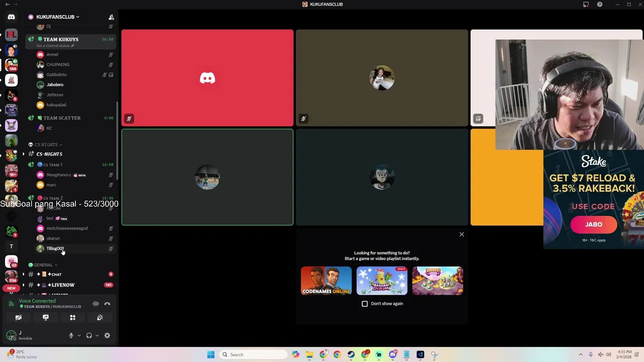644x362 pixels.
Task: Open Visual Studio taskbar icon
Action: [x=420, y=354]
